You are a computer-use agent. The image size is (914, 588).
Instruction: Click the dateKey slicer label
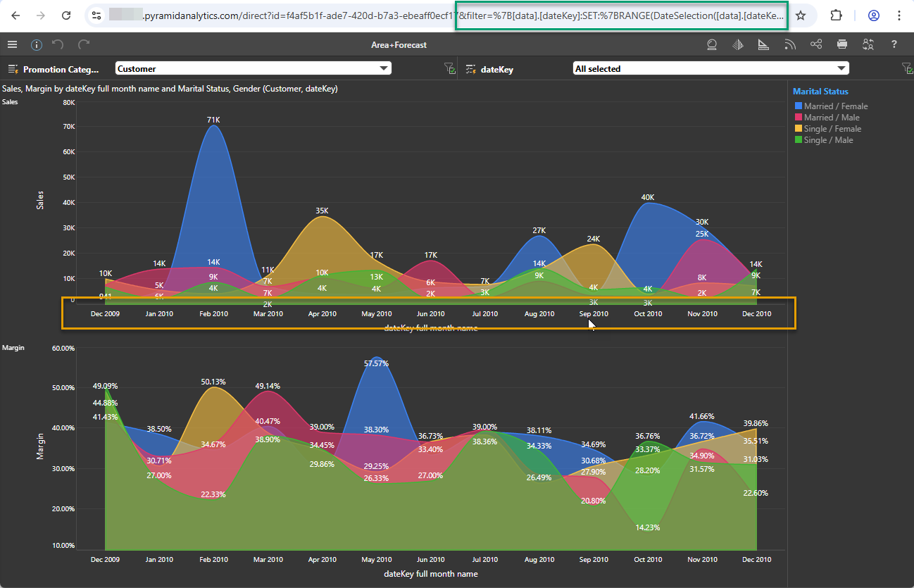coord(496,69)
